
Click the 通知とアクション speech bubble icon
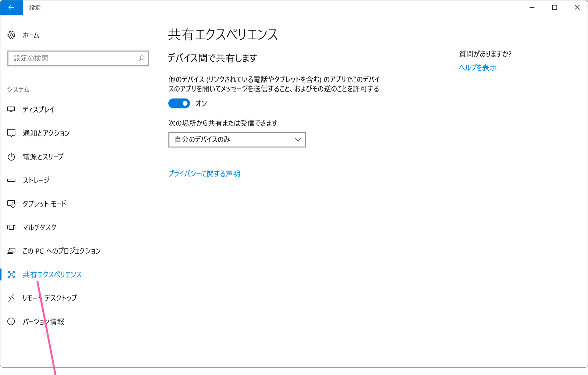click(11, 133)
